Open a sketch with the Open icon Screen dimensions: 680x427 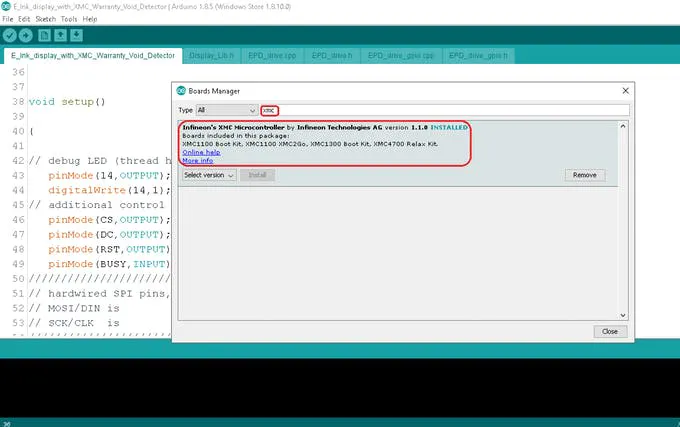60,36
